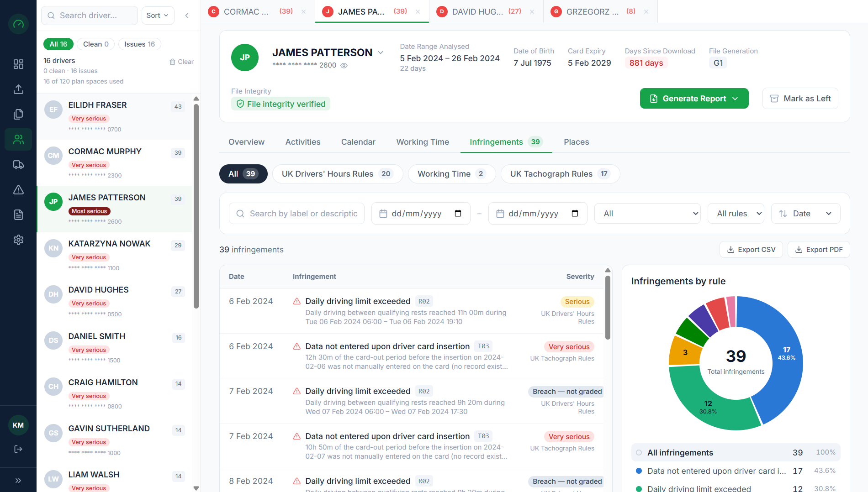Open the All rules dropdown
This screenshot has height=492, width=868.
point(736,214)
